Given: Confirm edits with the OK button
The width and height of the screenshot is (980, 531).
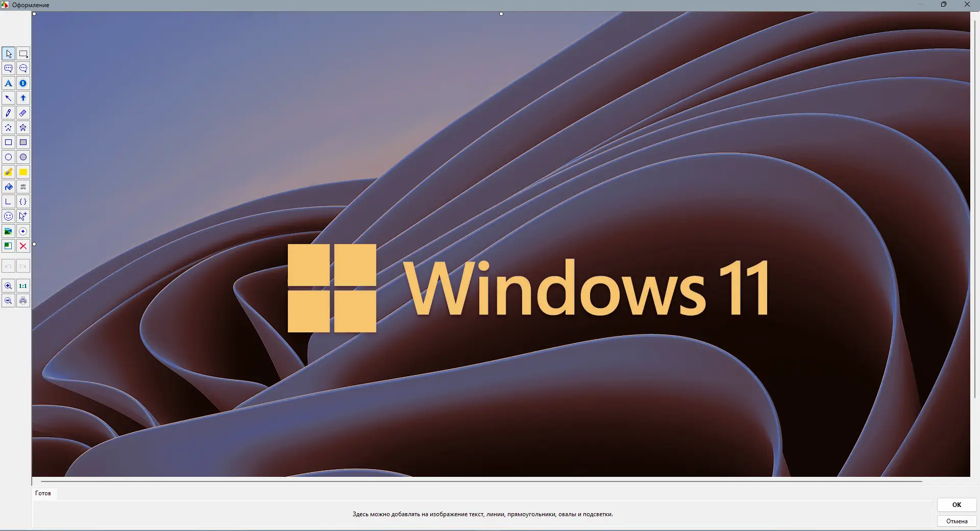Looking at the screenshot, I should [x=957, y=505].
